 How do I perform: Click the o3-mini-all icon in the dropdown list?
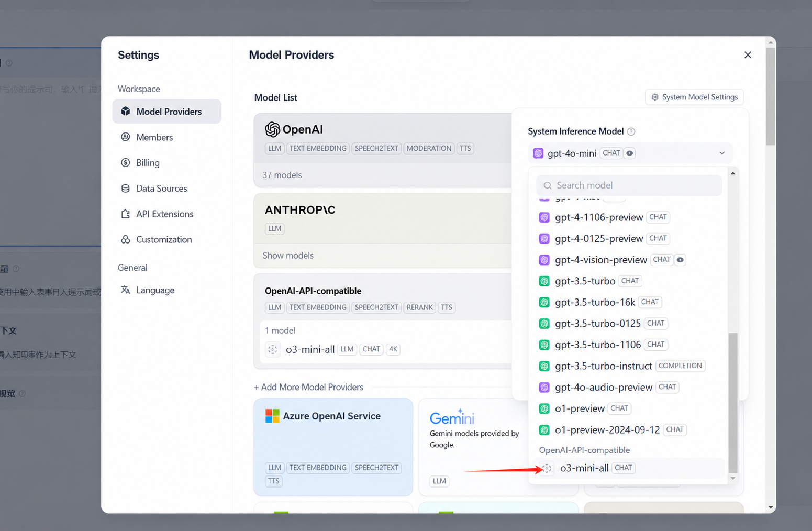pos(547,468)
